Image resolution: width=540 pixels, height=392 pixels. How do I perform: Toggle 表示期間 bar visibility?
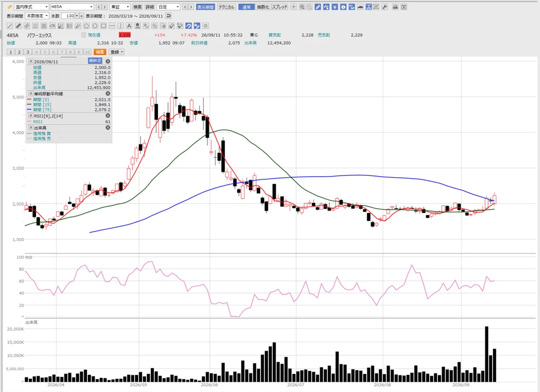206,7
